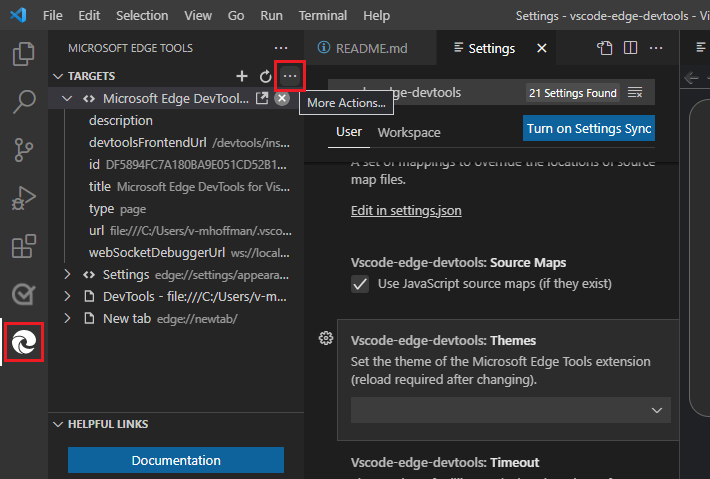Select the url property row
Screen dimensions: 710x479
coord(177,230)
